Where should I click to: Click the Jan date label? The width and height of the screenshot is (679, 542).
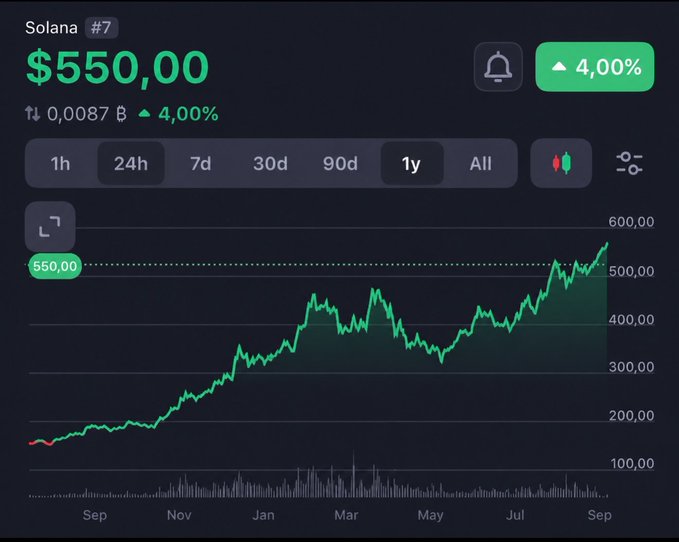point(263,515)
